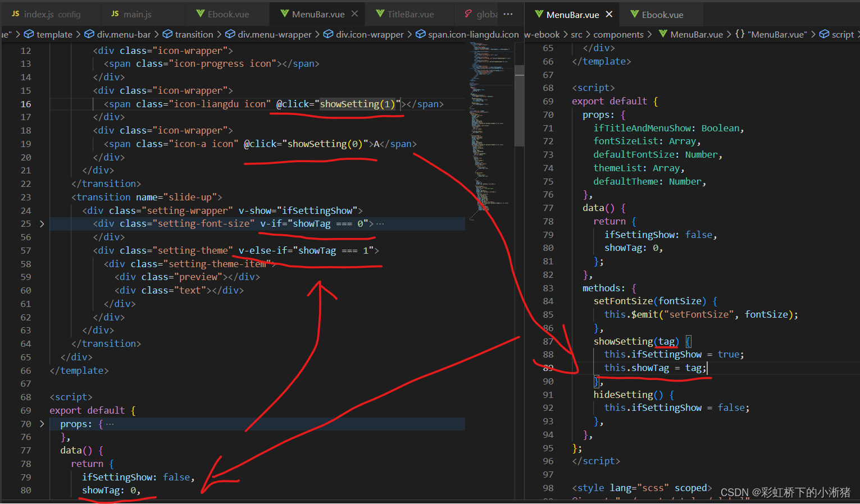The height and width of the screenshot is (504, 860).
Task: Click JS icon on index.js tab
Action: pyautogui.click(x=16, y=14)
